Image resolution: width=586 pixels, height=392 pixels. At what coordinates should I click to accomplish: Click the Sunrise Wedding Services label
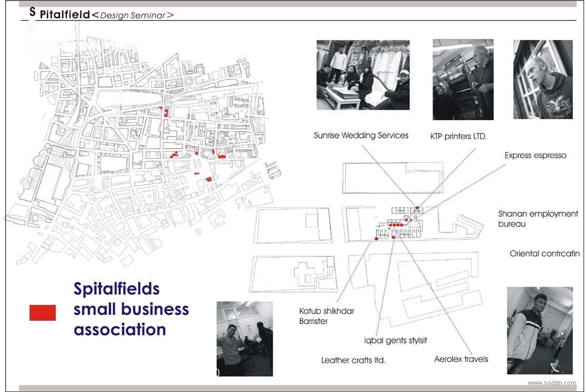pyautogui.click(x=361, y=135)
